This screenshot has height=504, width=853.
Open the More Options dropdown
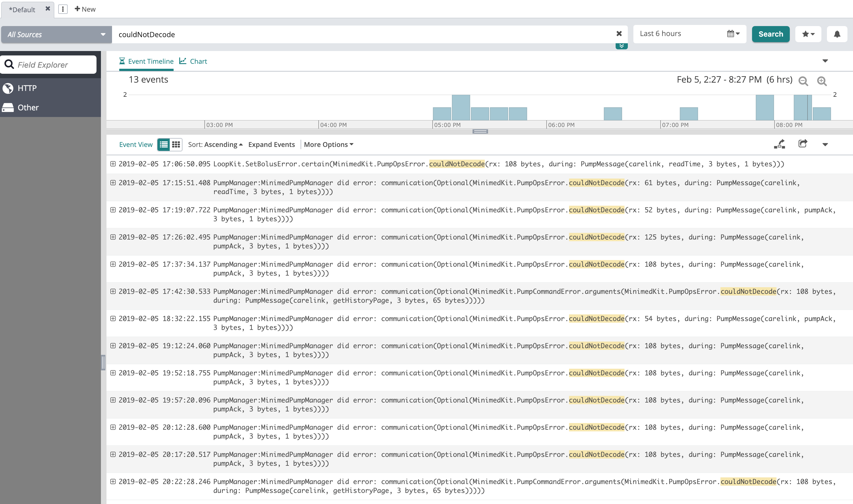(329, 145)
